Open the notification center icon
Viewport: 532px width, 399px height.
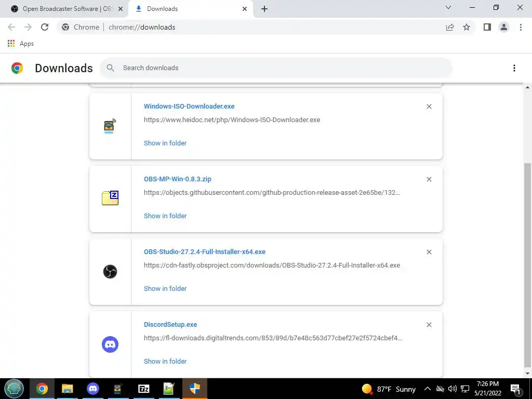pos(515,389)
